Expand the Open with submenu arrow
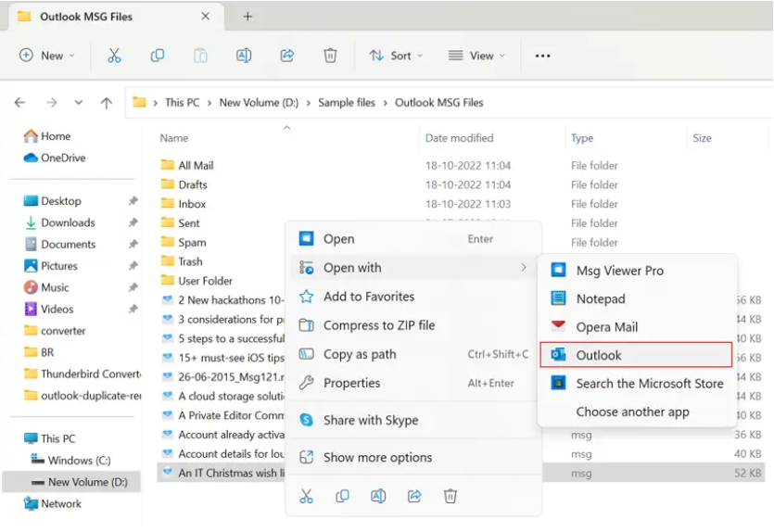The image size is (774, 532). click(524, 268)
